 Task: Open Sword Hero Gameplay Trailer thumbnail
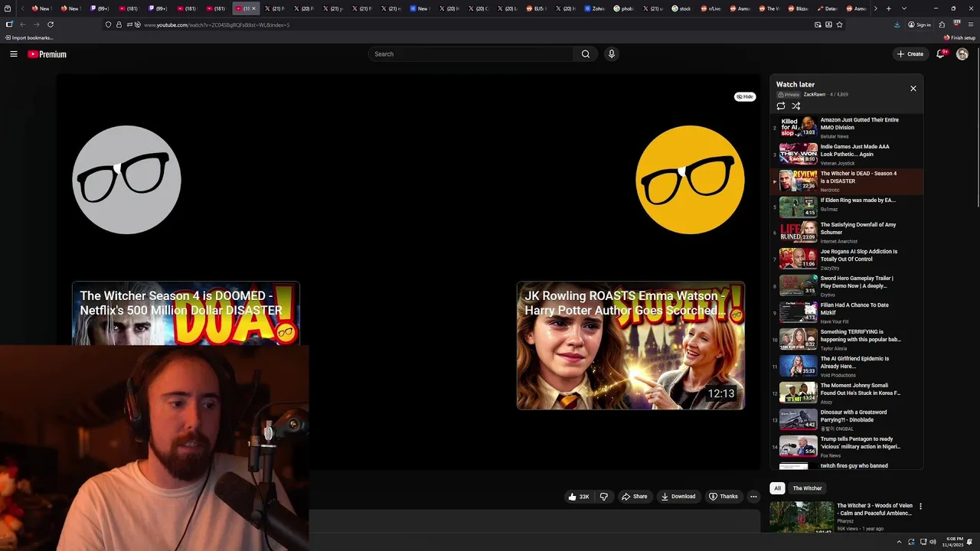click(x=799, y=285)
